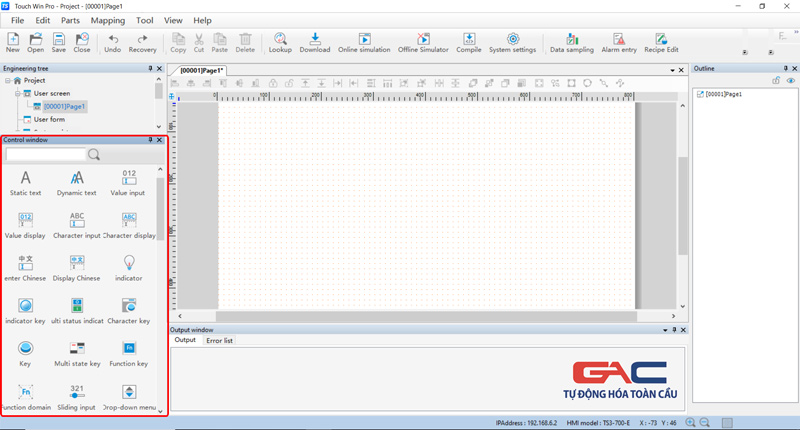Click the Recovery (redo) icon

142,43
